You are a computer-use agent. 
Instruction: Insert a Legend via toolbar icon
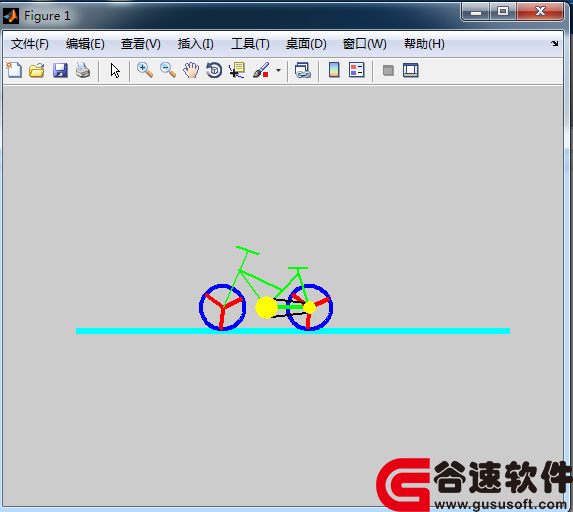tap(357, 70)
